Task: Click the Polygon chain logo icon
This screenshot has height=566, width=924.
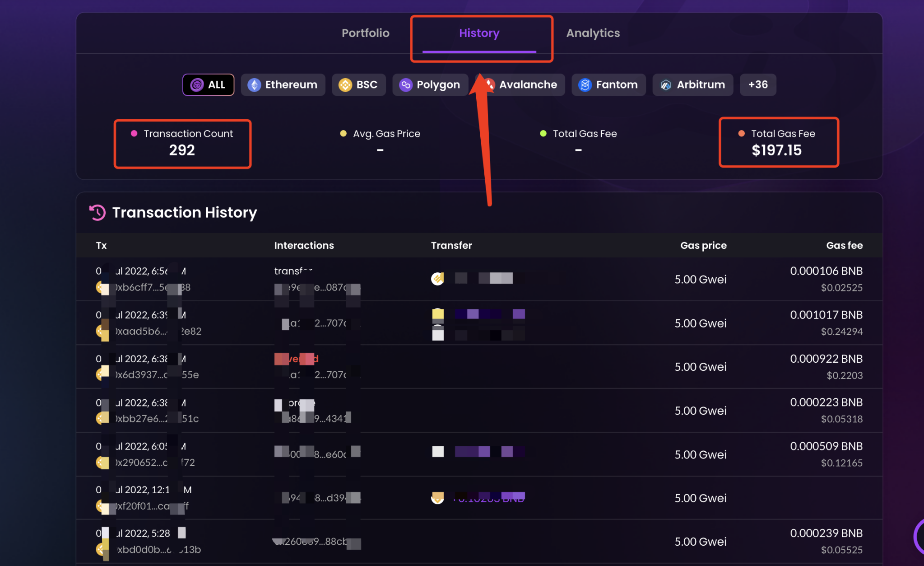Action: coord(406,85)
